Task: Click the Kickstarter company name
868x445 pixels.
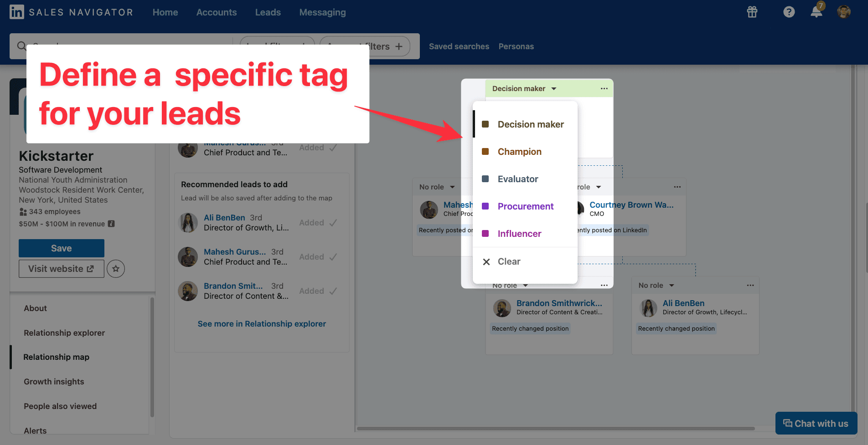Action: tap(56, 156)
